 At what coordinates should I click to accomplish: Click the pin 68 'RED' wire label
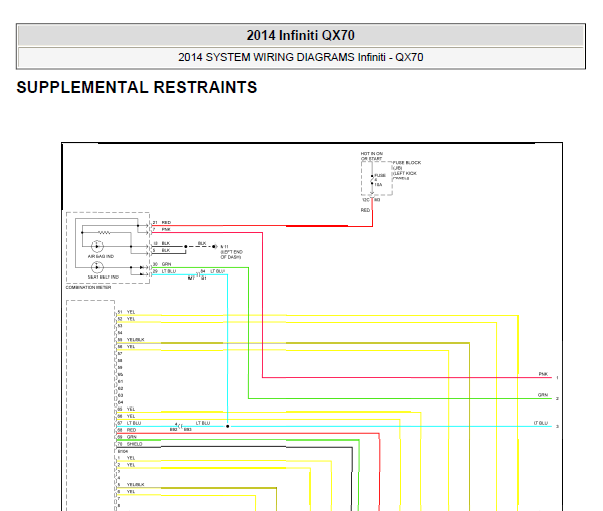click(x=132, y=430)
